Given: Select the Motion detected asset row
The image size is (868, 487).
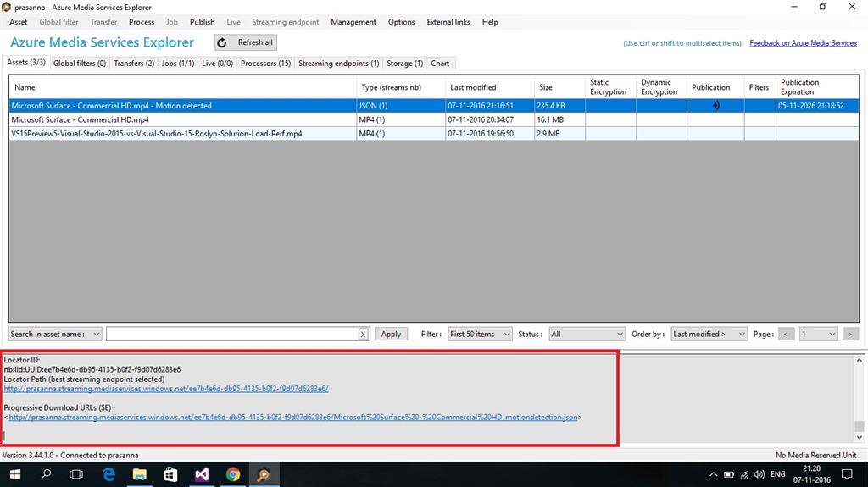Looking at the screenshot, I should [x=433, y=105].
